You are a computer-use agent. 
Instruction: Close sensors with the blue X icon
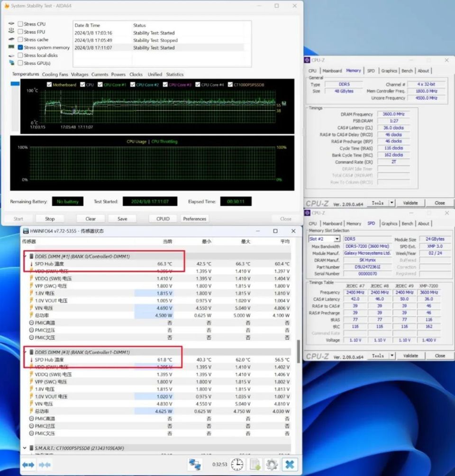[x=290, y=464]
